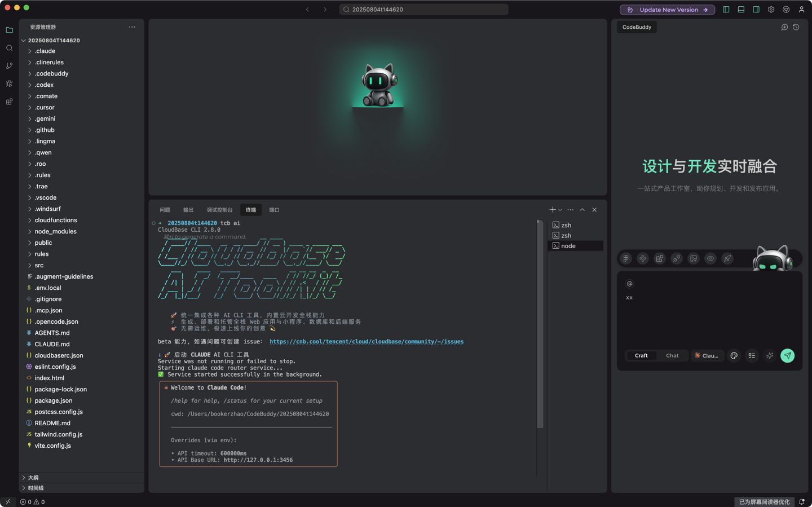
Task: Click the sparkle enhance-prompt icon
Action: pyautogui.click(x=770, y=356)
